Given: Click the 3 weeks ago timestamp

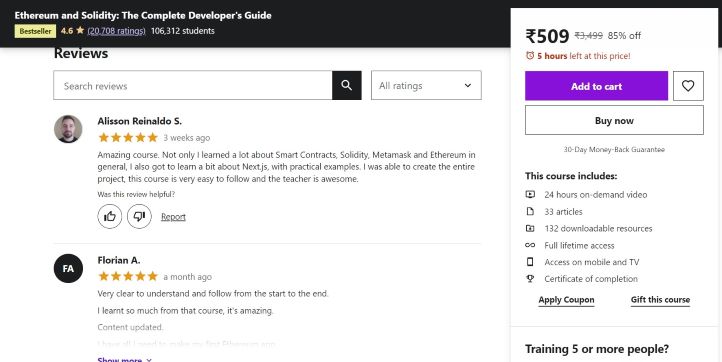Looking at the screenshot, I should click(186, 138).
